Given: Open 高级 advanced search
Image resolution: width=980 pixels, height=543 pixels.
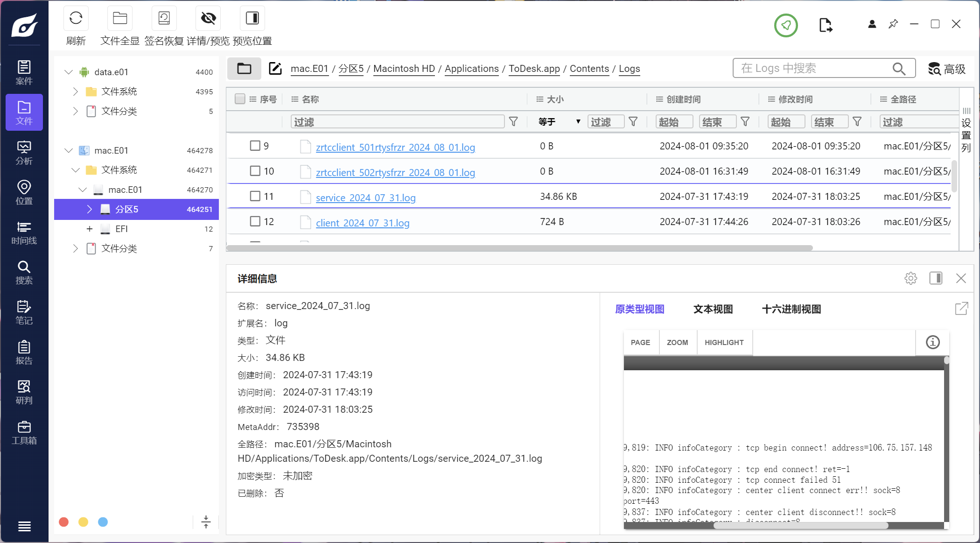Looking at the screenshot, I should tap(946, 69).
